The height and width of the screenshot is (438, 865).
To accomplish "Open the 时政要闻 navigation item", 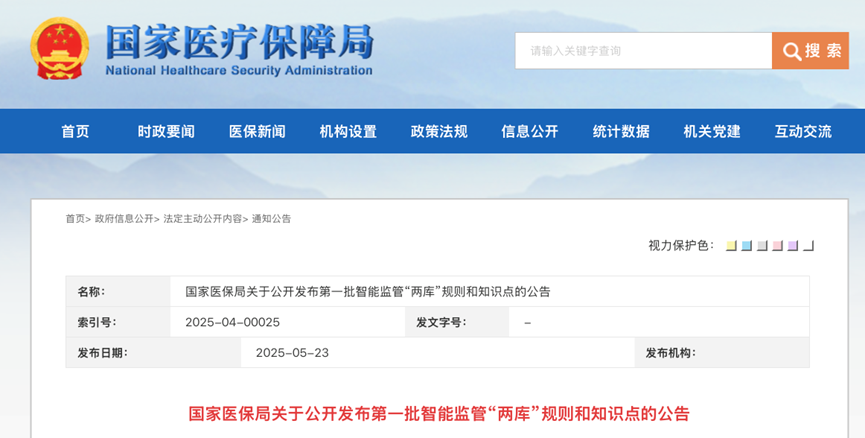I will [166, 131].
